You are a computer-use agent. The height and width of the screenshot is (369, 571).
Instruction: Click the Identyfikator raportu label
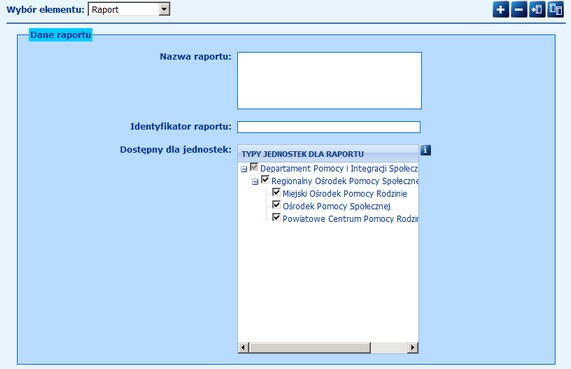[x=181, y=126]
